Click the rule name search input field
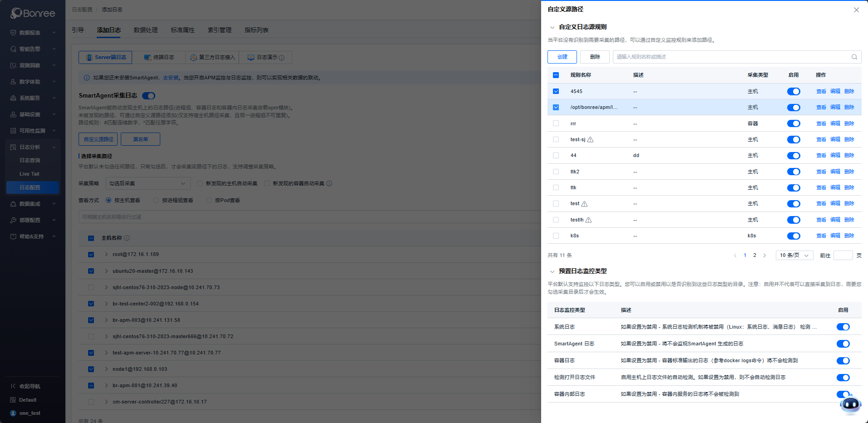Viewport: 868px width, 423px height. pos(731,57)
